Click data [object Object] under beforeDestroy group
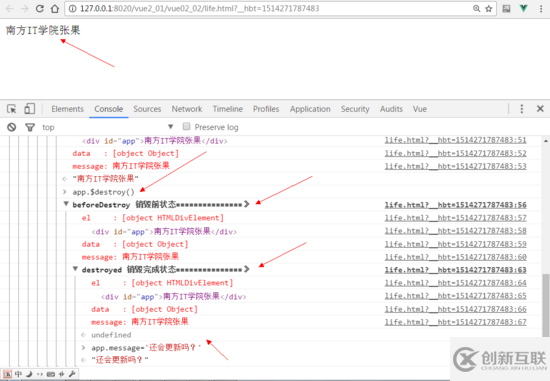Viewport: 550px width, 381px height. (x=135, y=244)
